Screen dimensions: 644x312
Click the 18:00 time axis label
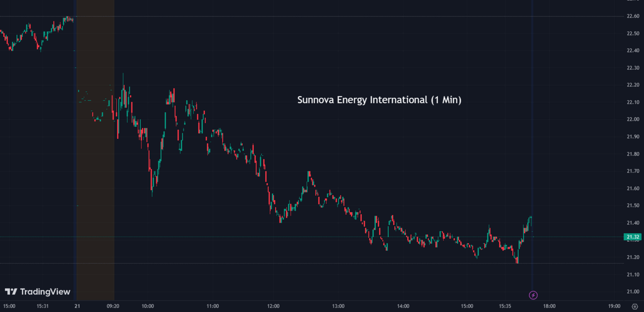pos(549,306)
